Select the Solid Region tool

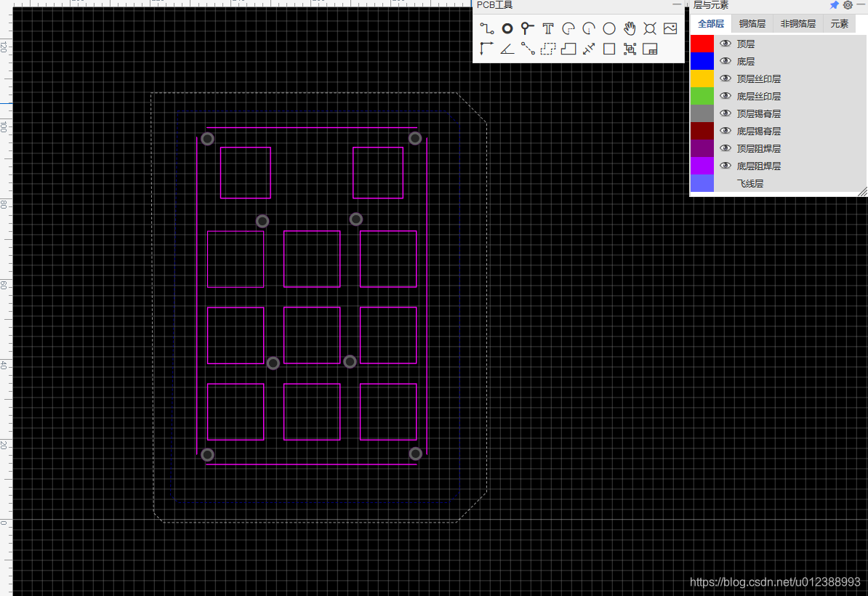tap(568, 49)
